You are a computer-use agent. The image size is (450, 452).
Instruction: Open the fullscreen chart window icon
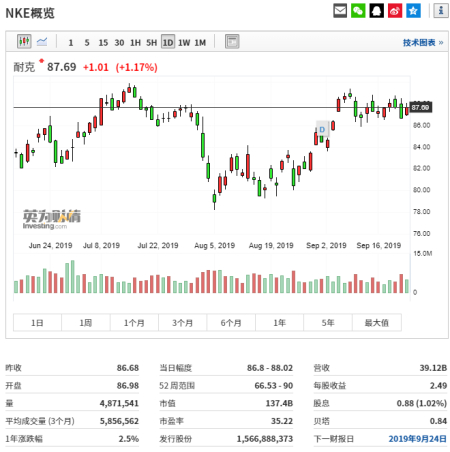(232, 42)
